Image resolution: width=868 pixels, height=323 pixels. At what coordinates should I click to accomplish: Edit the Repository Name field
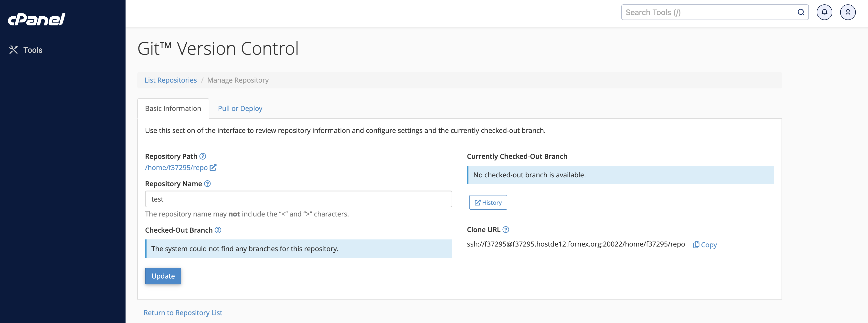tap(298, 199)
